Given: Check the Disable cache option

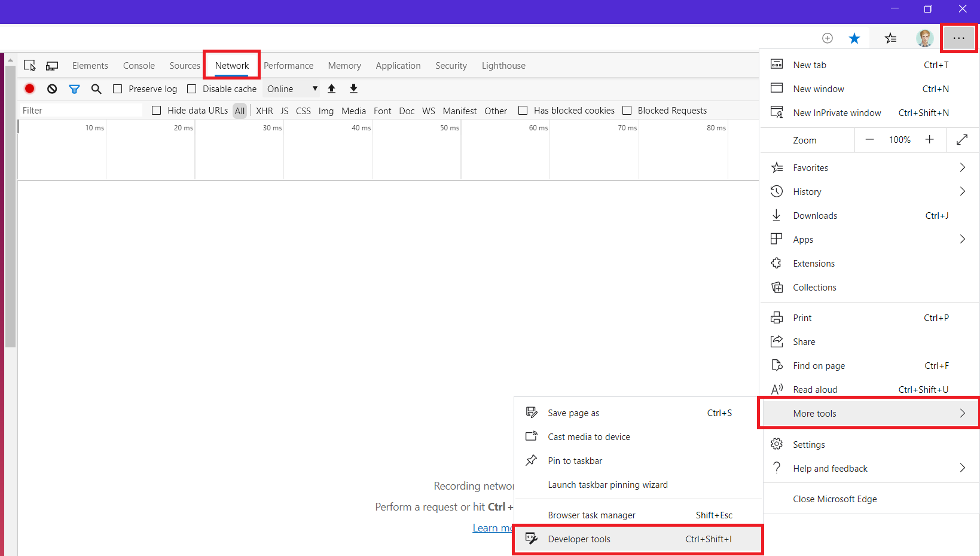Looking at the screenshot, I should point(191,88).
